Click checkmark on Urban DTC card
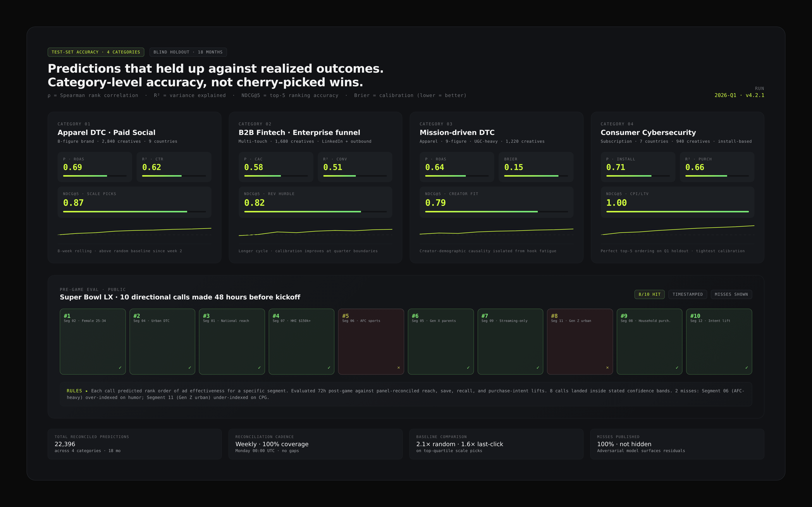The image size is (812, 507). click(x=190, y=367)
